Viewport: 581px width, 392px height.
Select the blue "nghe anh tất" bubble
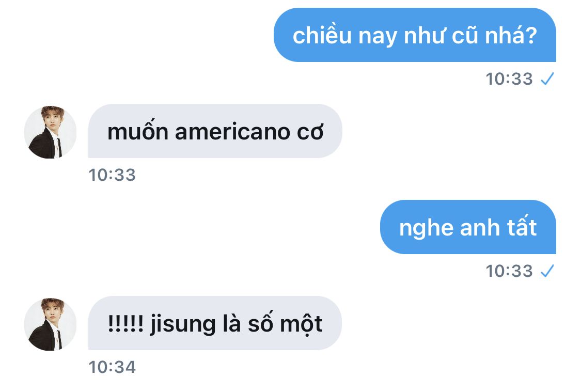pos(468,227)
